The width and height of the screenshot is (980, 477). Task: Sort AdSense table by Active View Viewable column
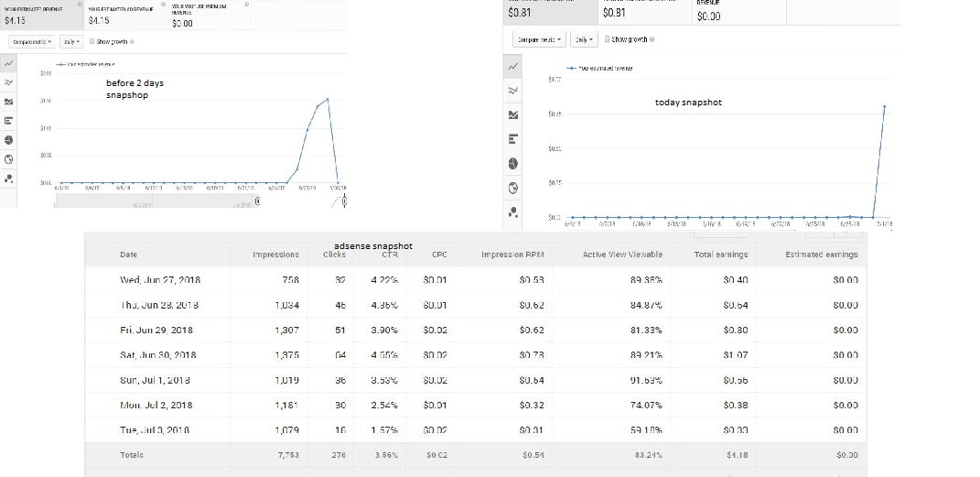622,255
